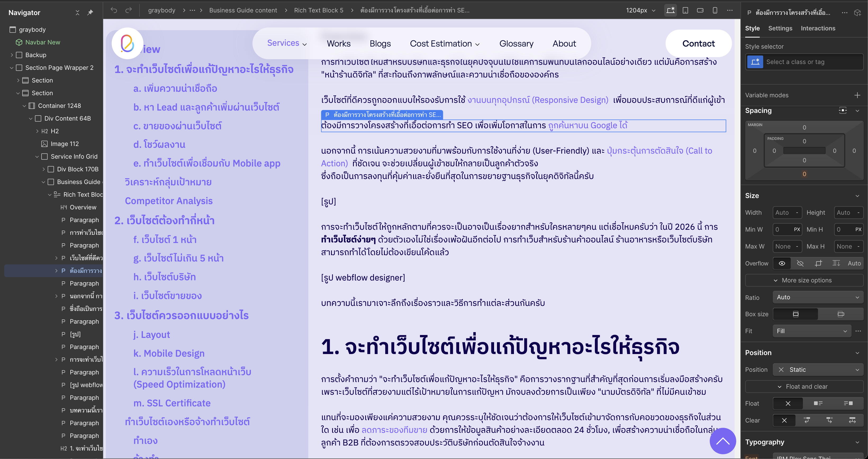The height and width of the screenshot is (459, 868).
Task: Open Services menu in site navbar
Action: [287, 43]
